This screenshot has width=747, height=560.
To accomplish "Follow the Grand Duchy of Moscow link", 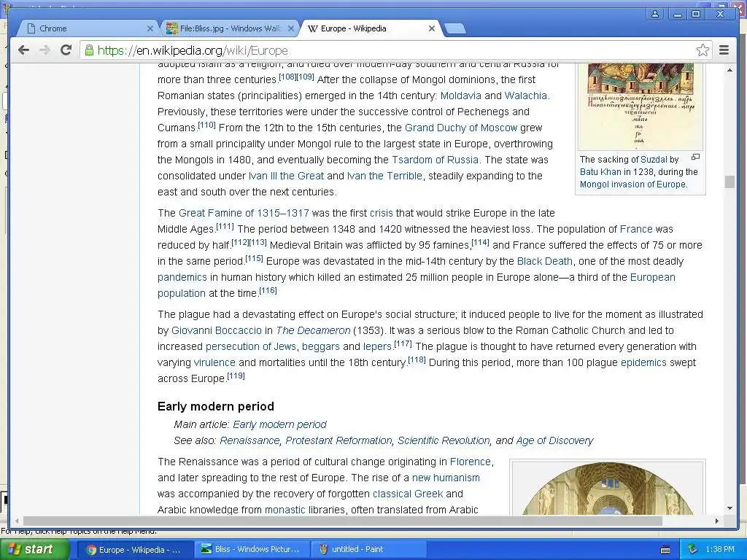I will pos(461,128).
